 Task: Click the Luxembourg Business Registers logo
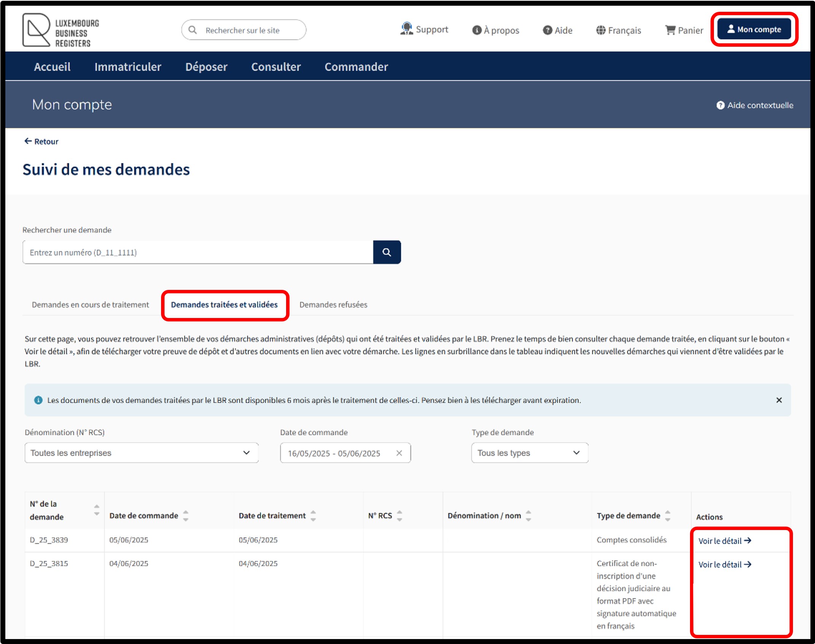click(x=61, y=30)
